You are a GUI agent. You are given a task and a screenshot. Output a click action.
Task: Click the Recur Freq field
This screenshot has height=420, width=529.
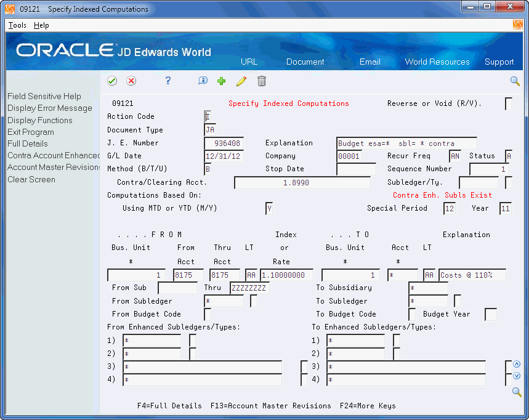click(455, 156)
